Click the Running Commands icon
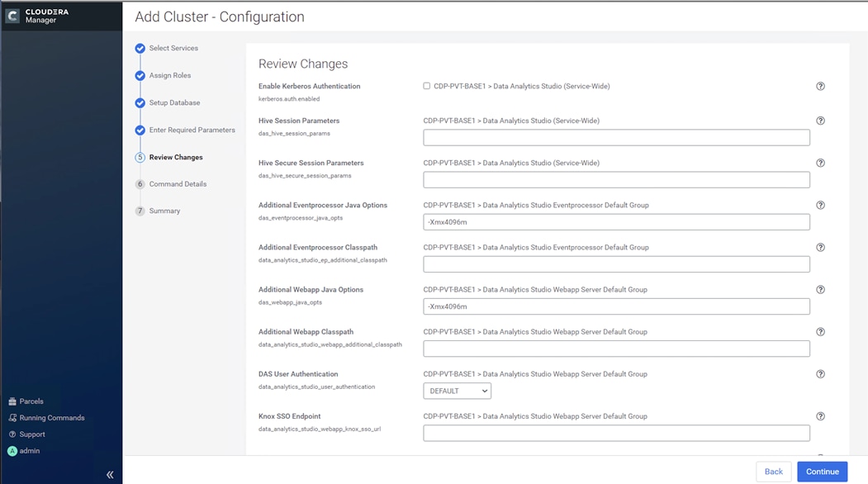 [x=12, y=418]
